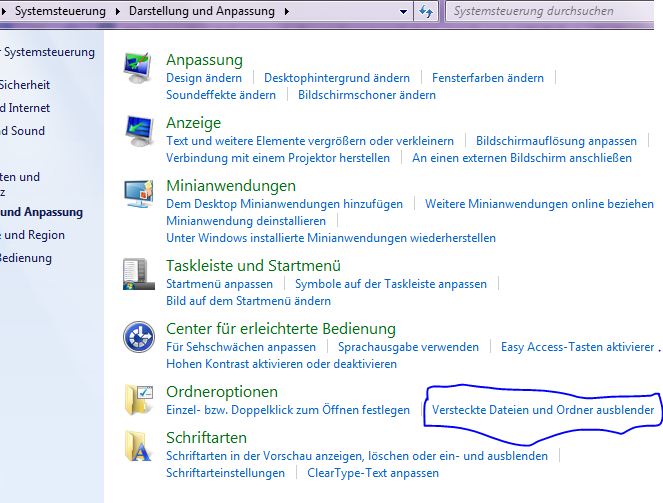Screen dimensions: 663x503
Task: Open Weitere Minianwendungen online beziehen
Action: [539, 204]
